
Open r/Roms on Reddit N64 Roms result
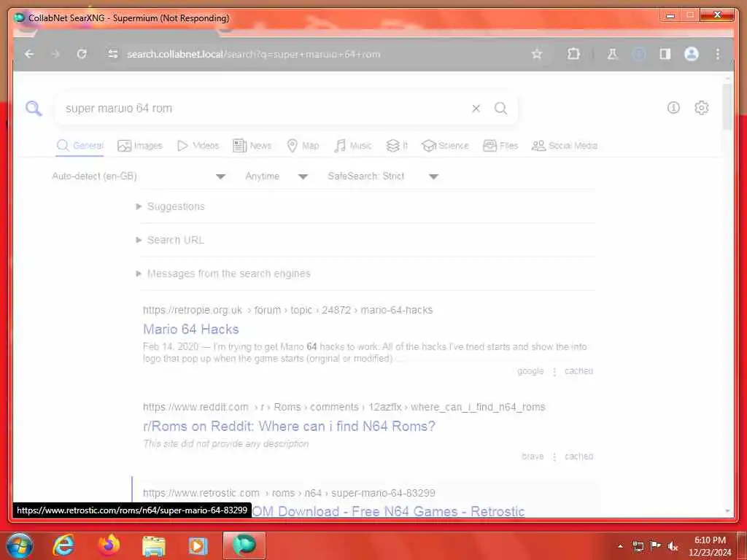(x=289, y=426)
